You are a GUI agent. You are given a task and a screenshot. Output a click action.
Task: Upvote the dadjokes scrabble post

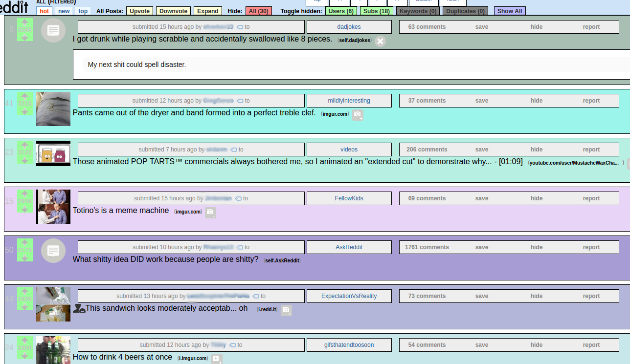click(x=25, y=22)
